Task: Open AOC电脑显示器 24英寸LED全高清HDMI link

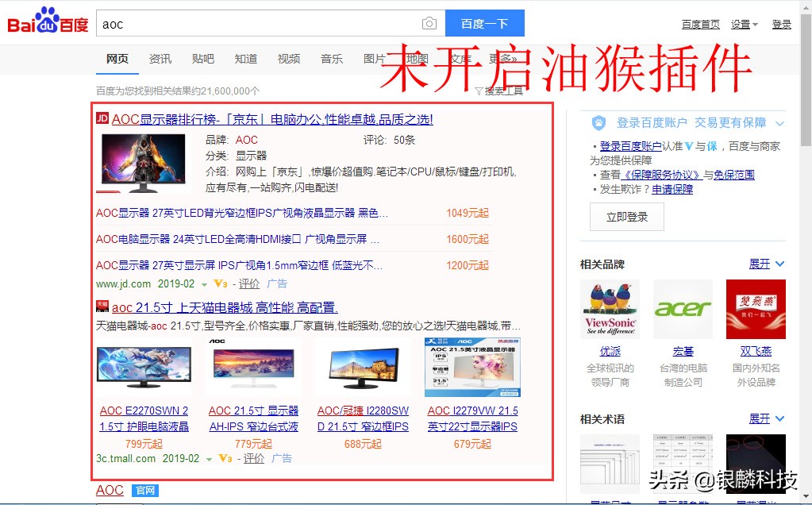Action: (x=237, y=239)
